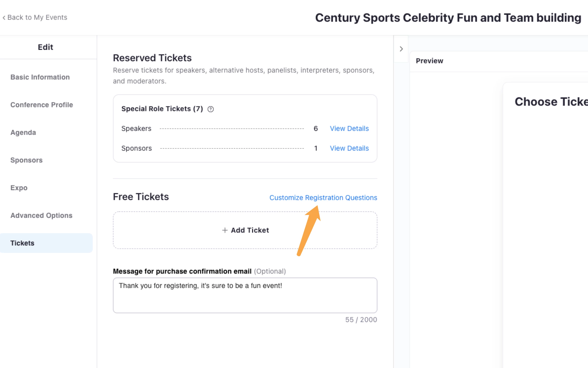Click the Special Role Tickets help icon
This screenshot has width=588, height=368.
(x=210, y=109)
